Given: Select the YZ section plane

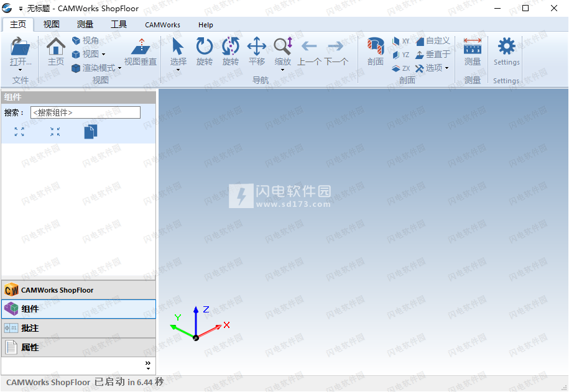Looking at the screenshot, I should click(401, 55).
